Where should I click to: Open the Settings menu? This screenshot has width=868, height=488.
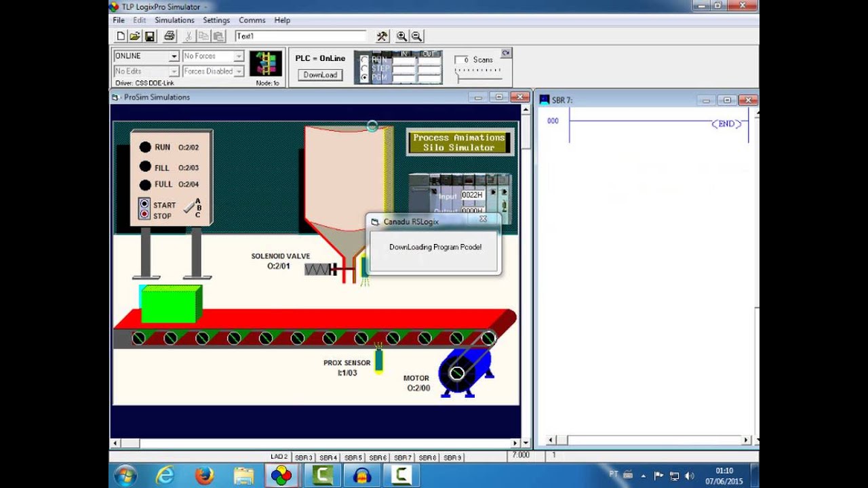point(216,20)
